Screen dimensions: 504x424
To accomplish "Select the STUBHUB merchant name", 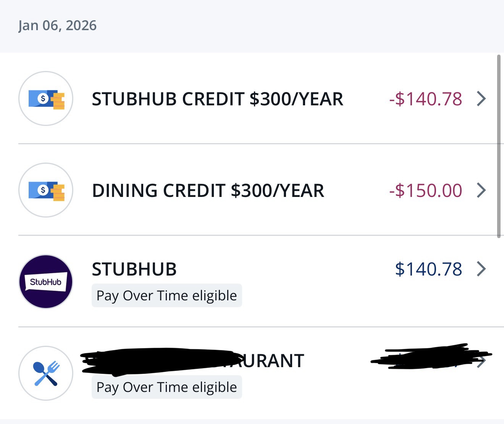I will (134, 269).
